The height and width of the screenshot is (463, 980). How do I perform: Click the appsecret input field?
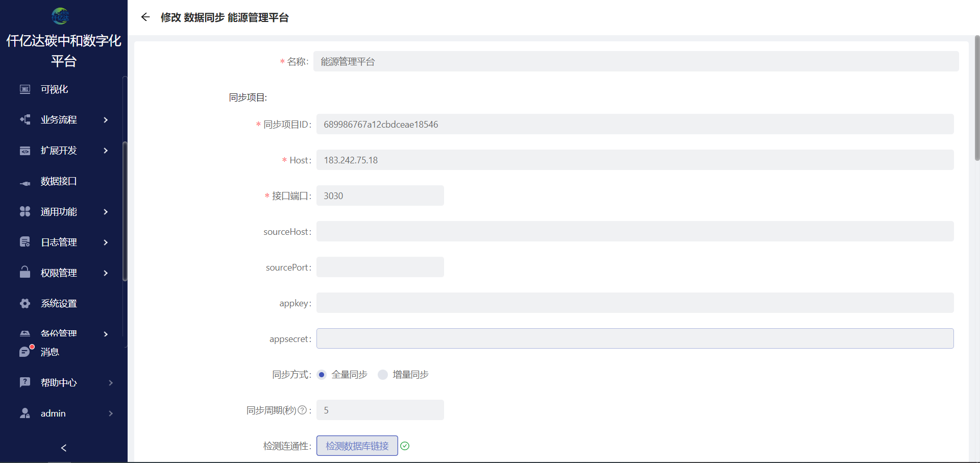pyautogui.click(x=635, y=338)
